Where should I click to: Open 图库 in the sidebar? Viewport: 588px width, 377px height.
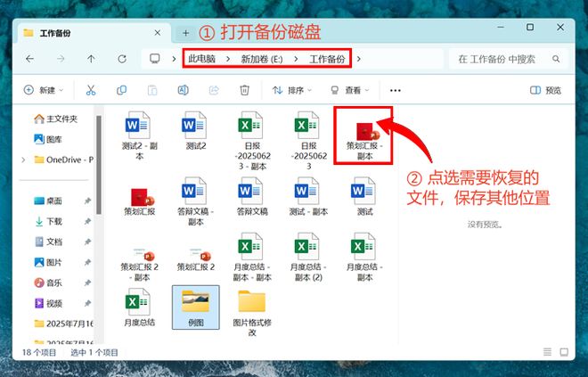(48, 139)
